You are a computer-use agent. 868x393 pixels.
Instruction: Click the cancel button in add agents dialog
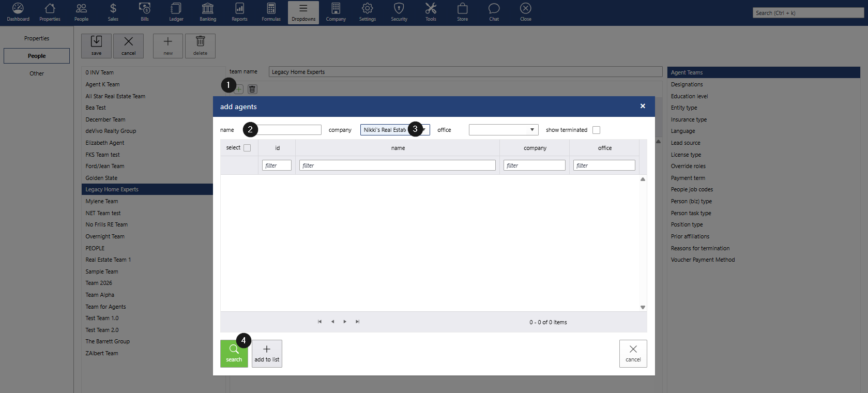(633, 354)
